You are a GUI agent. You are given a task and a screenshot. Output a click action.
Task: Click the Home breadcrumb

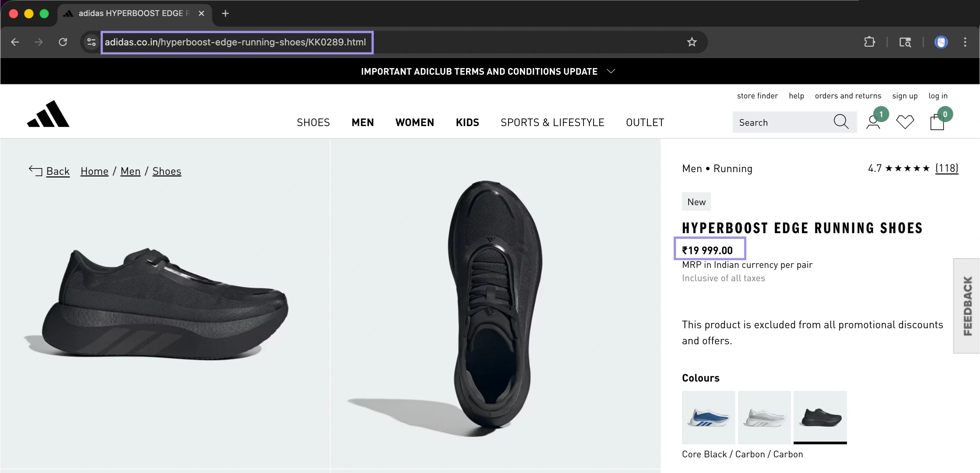pos(94,171)
